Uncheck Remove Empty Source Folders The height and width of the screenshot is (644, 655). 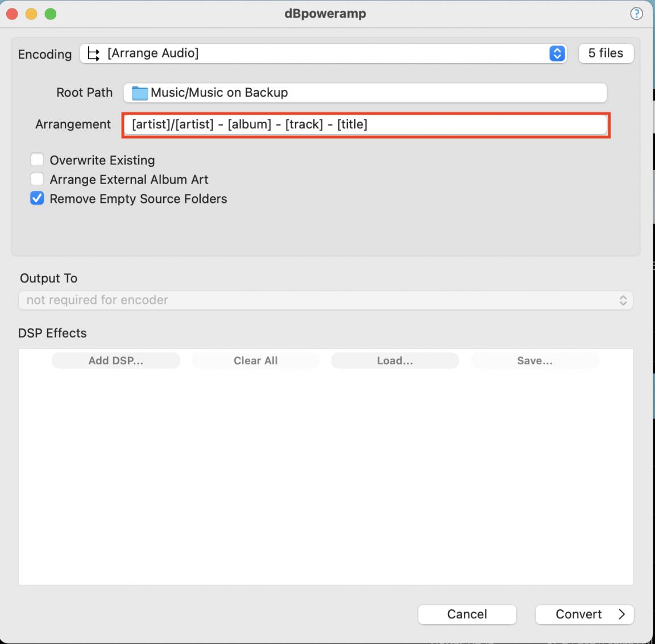pyautogui.click(x=37, y=198)
